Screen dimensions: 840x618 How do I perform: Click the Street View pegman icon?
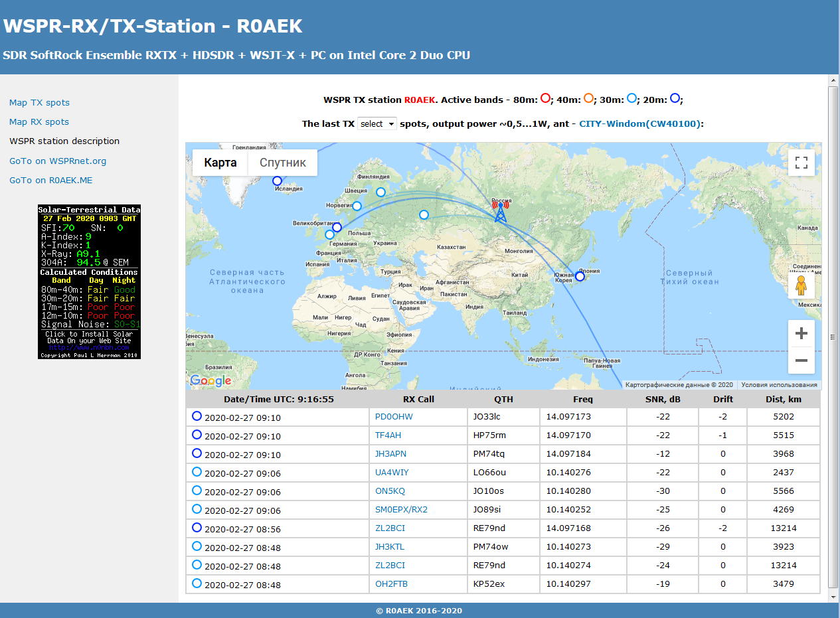coord(801,285)
